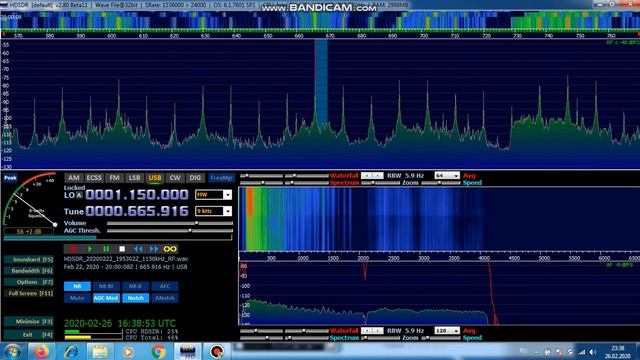Viewport: 640px width, 360px height.
Task: Click Exit [F4] button
Action: tap(29, 335)
